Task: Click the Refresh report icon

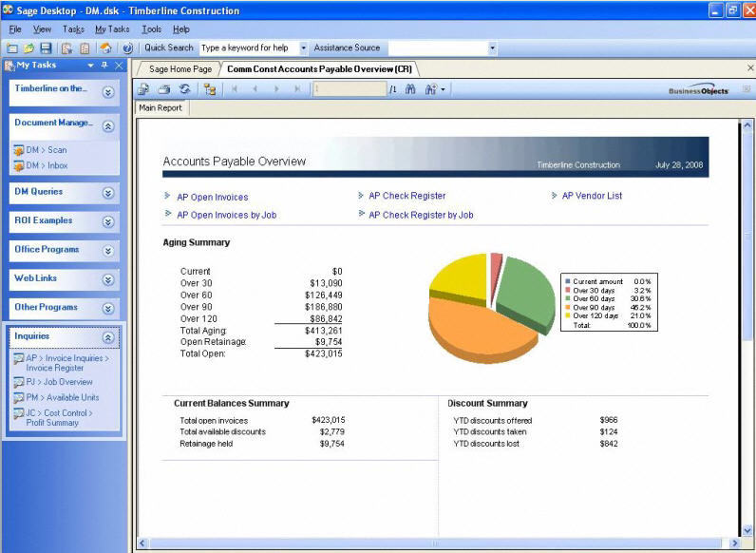Action: [184, 89]
